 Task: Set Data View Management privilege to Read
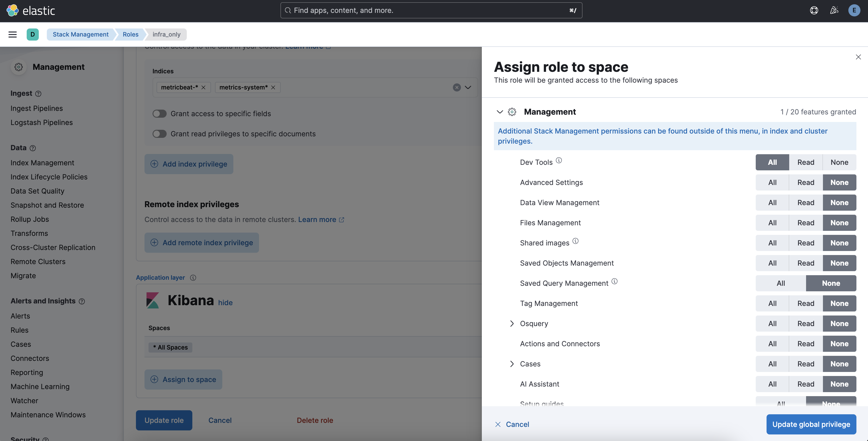tap(806, 203)
